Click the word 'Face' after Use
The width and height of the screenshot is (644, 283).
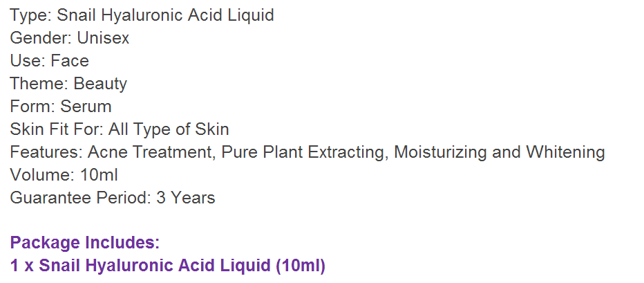70,61
